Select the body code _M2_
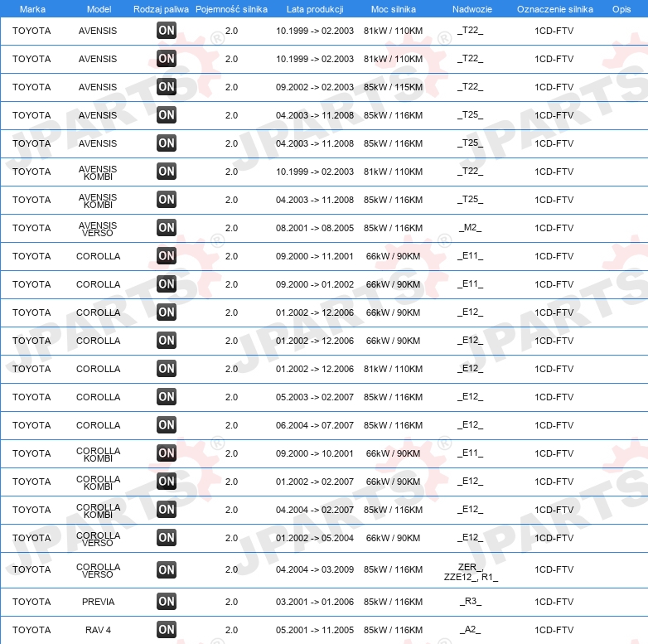Screen dimensions: 648x644 (471, 228)
